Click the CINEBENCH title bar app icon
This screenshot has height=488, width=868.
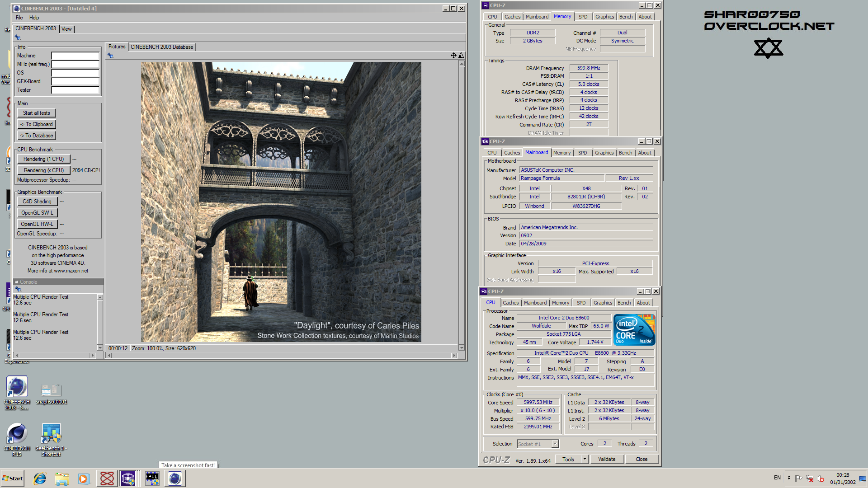17,9
